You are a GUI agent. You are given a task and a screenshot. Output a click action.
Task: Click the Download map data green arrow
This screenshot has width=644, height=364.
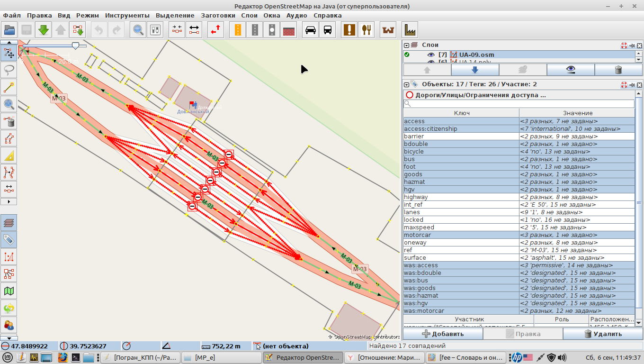[x=44, y=30]
